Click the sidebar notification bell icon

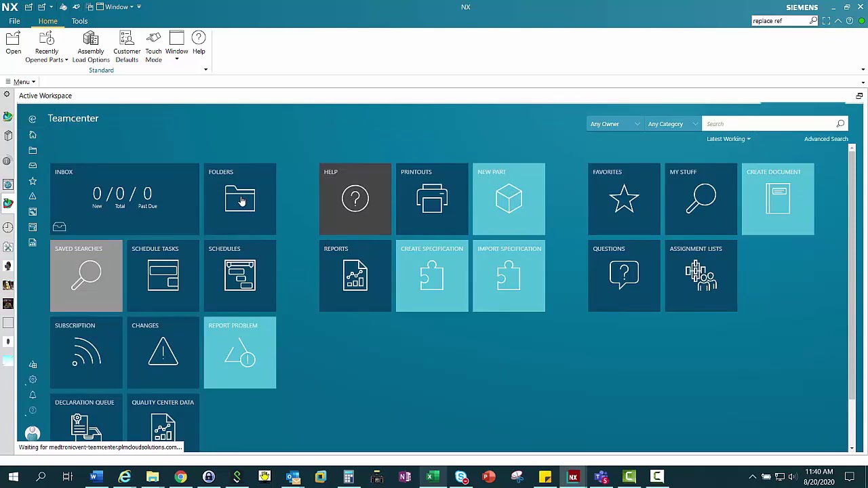click(x=33, y=395)
